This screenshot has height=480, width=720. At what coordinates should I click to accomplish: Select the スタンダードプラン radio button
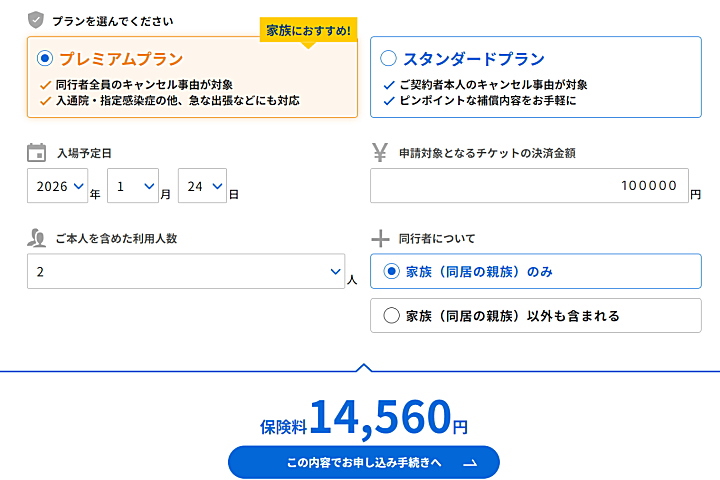point(388,58)
